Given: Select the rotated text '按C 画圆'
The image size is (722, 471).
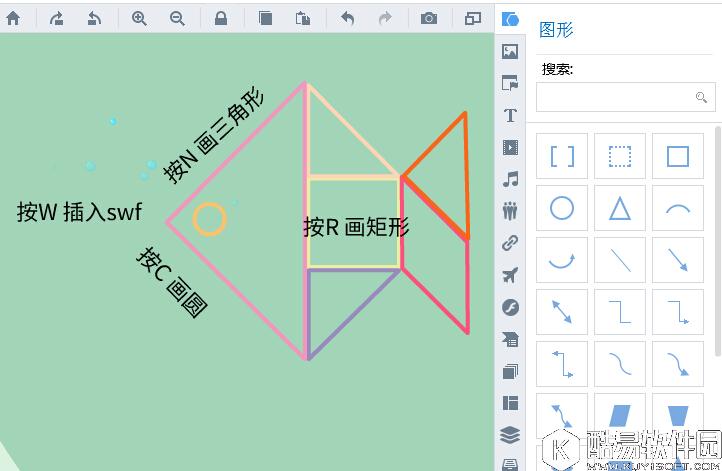Looking at the screenshot, I should click(172, 282).
